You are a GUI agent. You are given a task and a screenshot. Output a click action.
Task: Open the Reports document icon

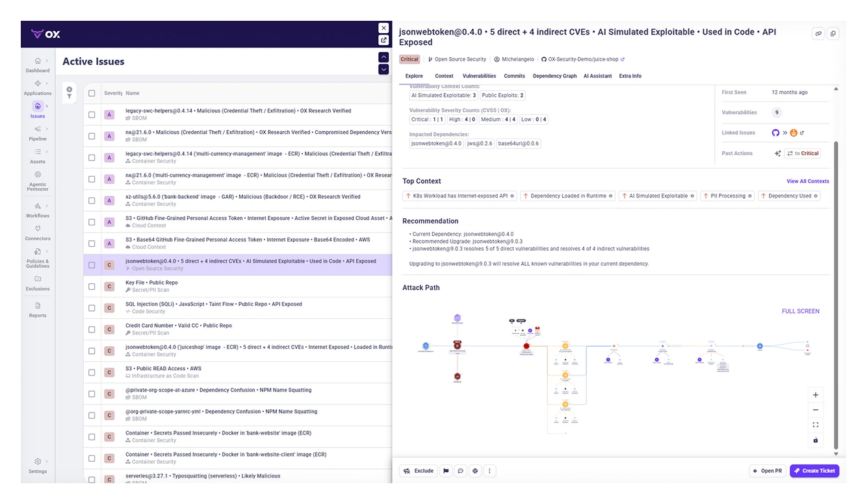pos(38,306)
